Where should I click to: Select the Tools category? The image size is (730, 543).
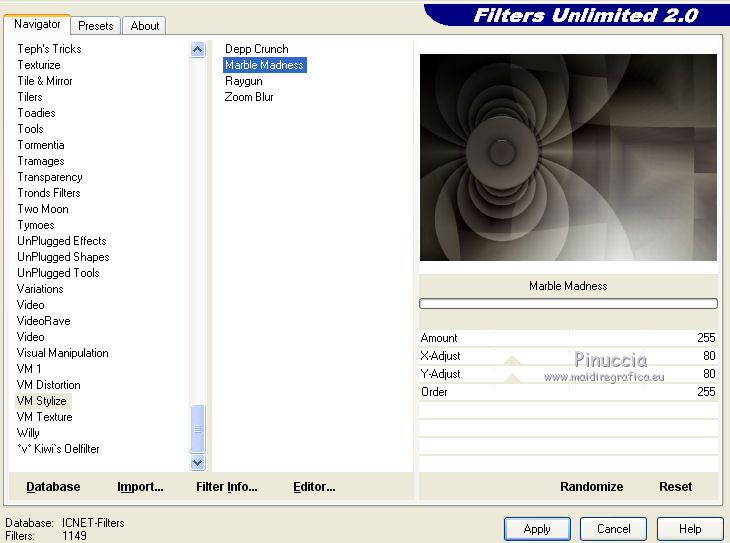pos(30,129)
